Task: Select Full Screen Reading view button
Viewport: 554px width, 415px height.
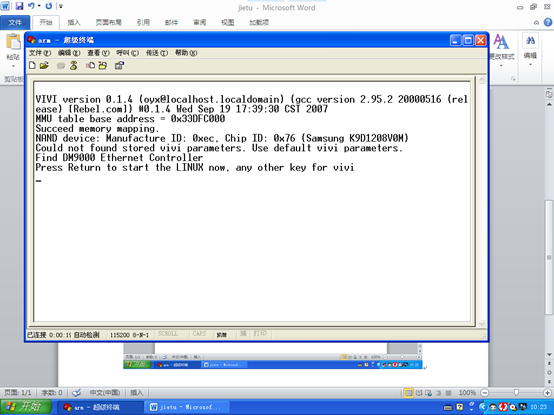Action: (419, 393)
